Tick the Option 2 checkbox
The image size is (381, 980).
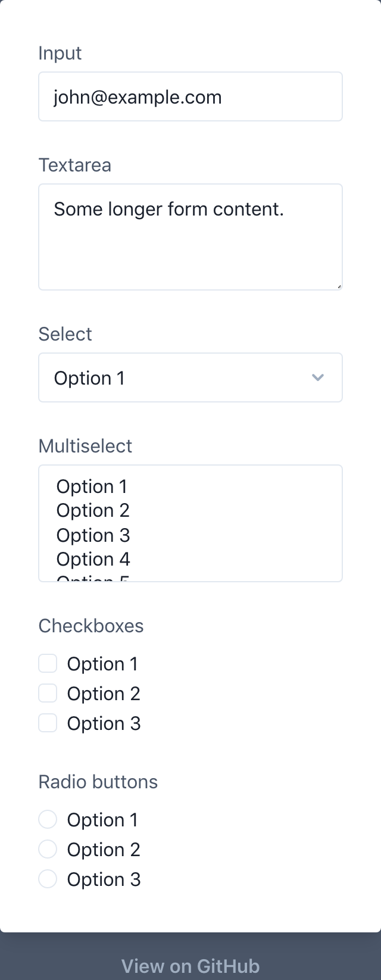(x=48, y=693)
